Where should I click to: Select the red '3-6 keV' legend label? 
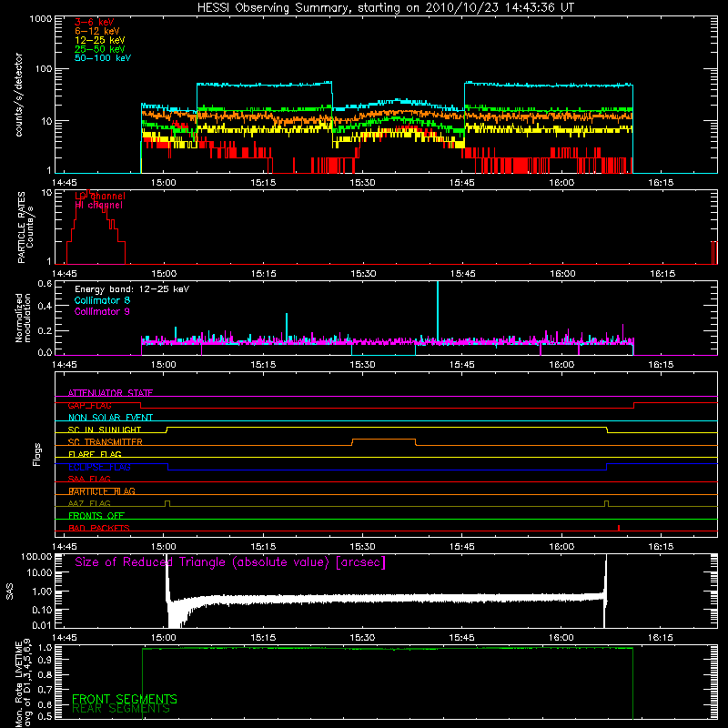94,22
